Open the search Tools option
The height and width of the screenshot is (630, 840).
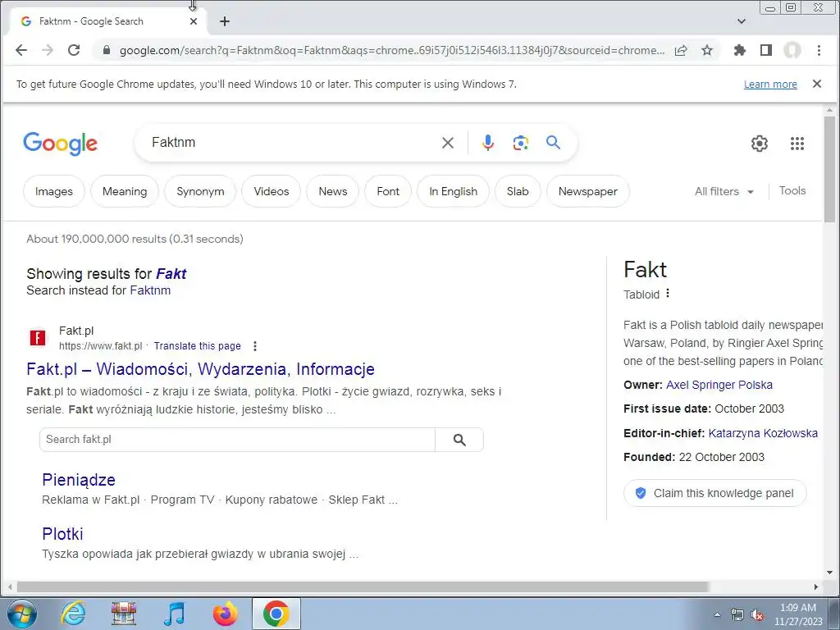coord(792,190)
